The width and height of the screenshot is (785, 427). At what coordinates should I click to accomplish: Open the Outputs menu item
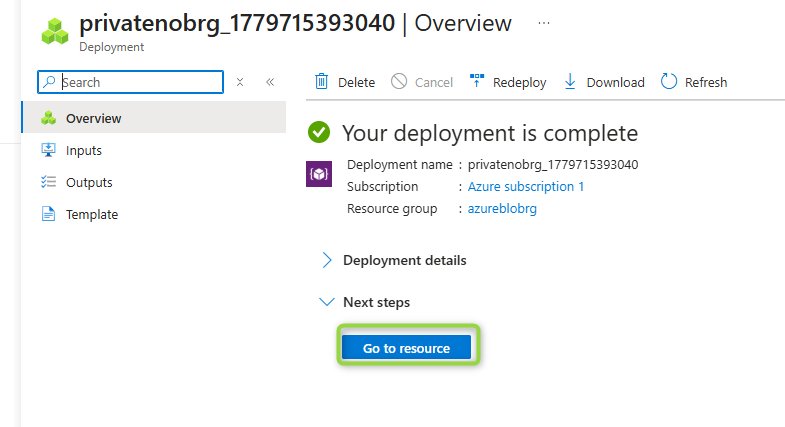(154, 182)
